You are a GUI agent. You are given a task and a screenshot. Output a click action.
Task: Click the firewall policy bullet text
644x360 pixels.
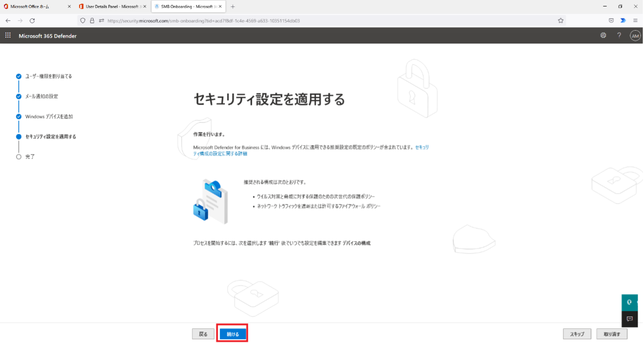coord(318,206)
